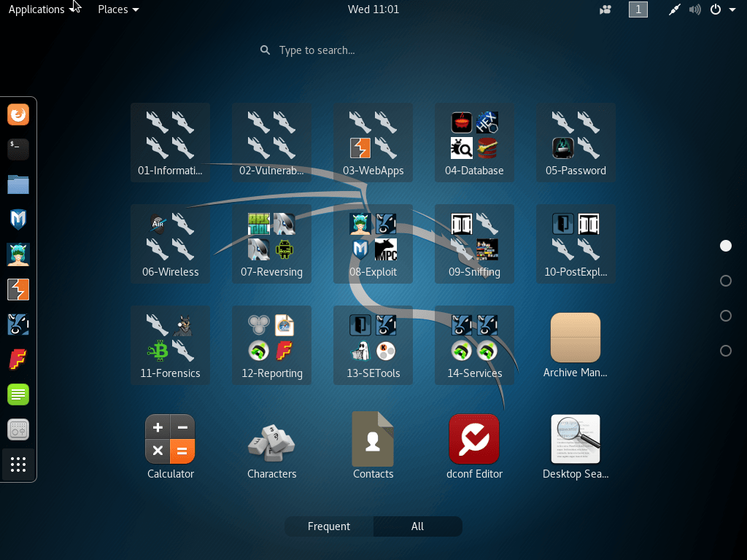Open the 08-Exploit folder
This screenshot has width=747, height=560.
tap(373, 244)
